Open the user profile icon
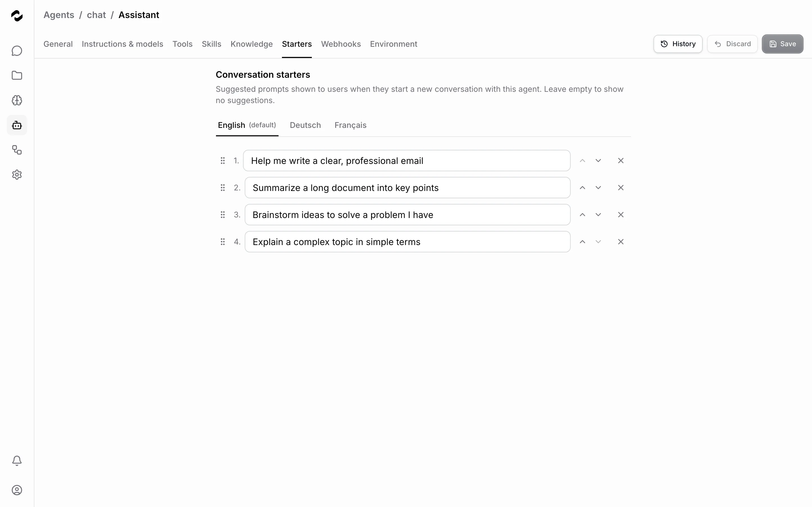812x507 pixels. pyautogui.click(x=17, y=490)
